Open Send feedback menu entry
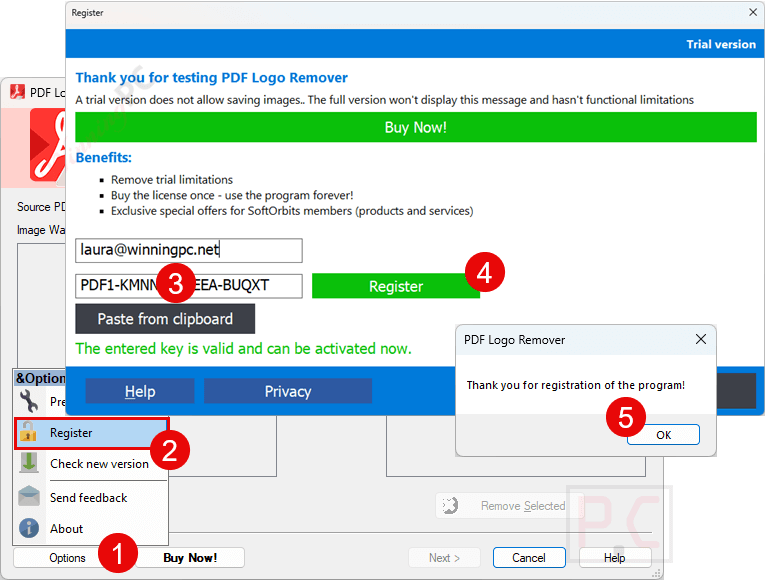Viewport: 767px width, 580px height. tap(89, 497)
